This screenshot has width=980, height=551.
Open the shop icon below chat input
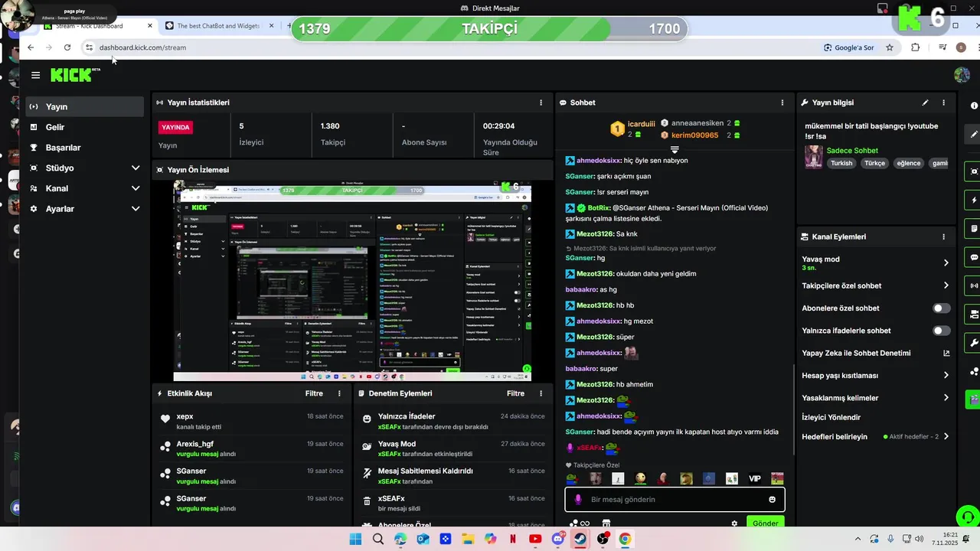tap(606, 523)
